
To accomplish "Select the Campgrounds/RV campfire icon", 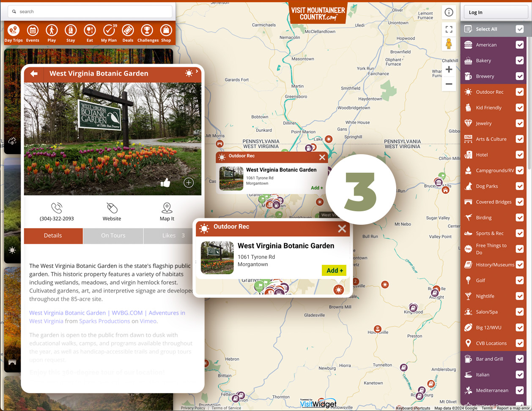I will [x=468, y=171].
